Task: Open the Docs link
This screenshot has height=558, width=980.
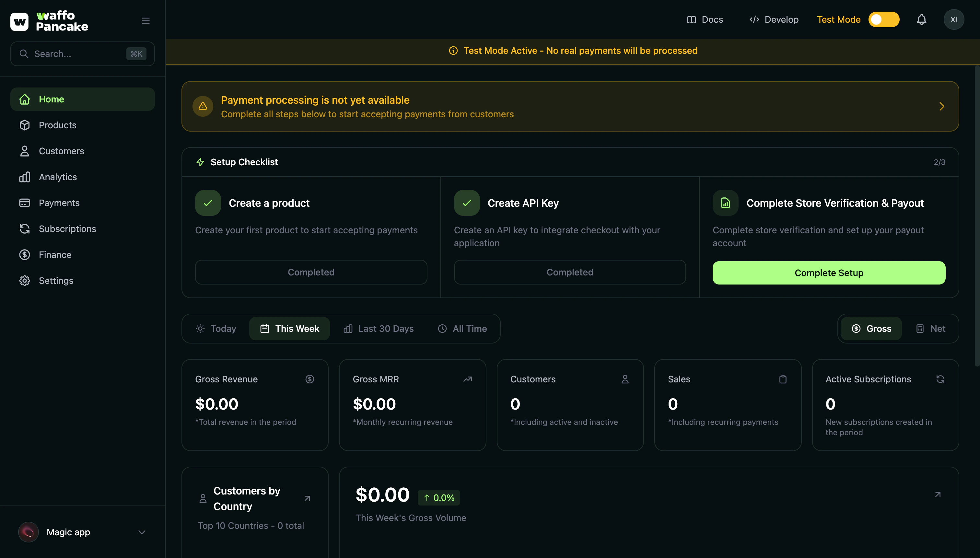Action: click(705, 19)
